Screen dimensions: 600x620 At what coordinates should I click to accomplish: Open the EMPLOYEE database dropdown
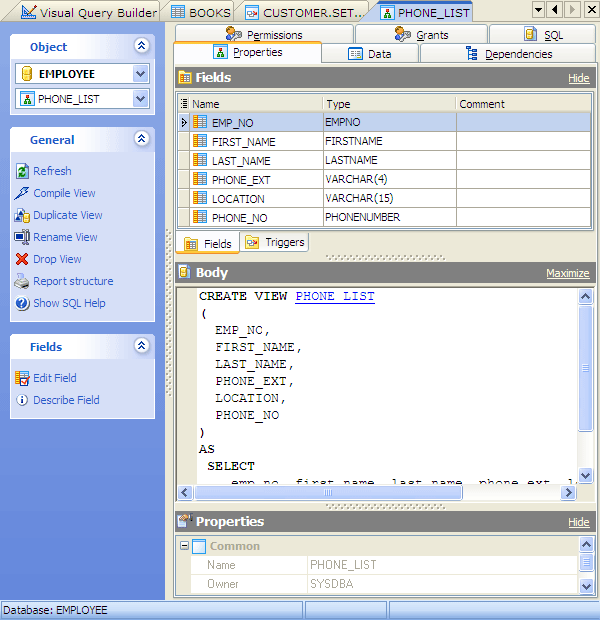point(140,74)
